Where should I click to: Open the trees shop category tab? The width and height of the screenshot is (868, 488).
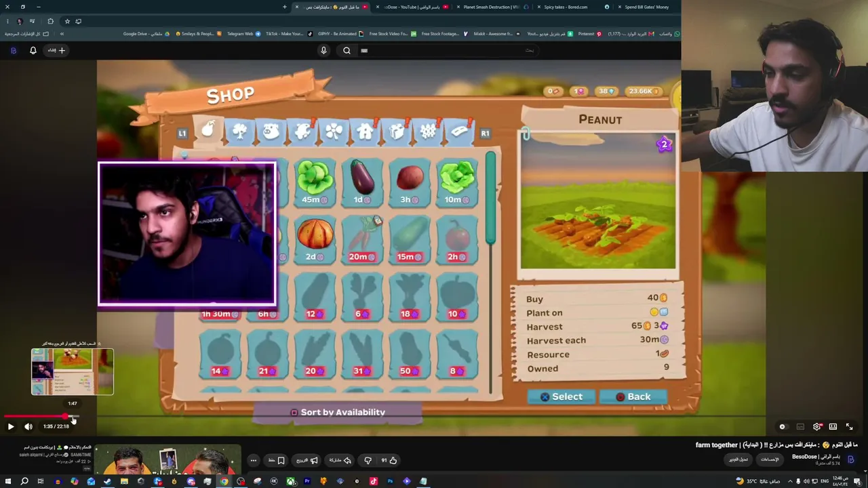coord(240,131)
